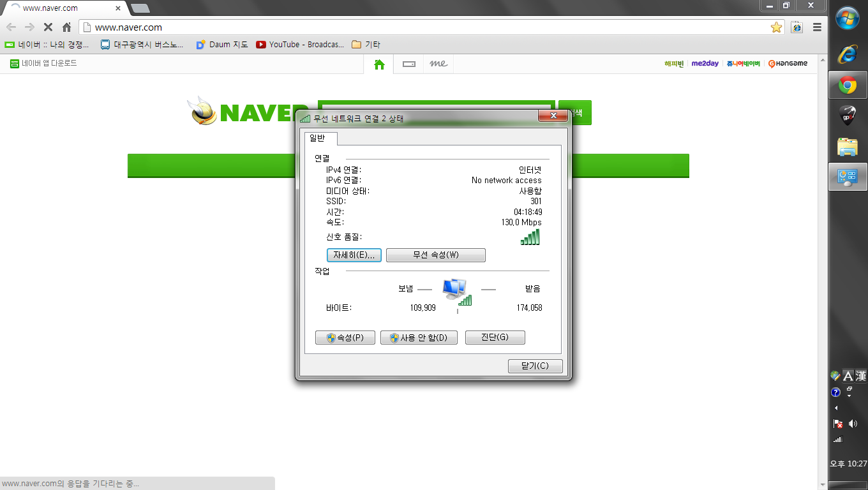Run the 진단(G) diagnose button
The image size is (868, 490).
pyautogui.click(x=495, y=338)
